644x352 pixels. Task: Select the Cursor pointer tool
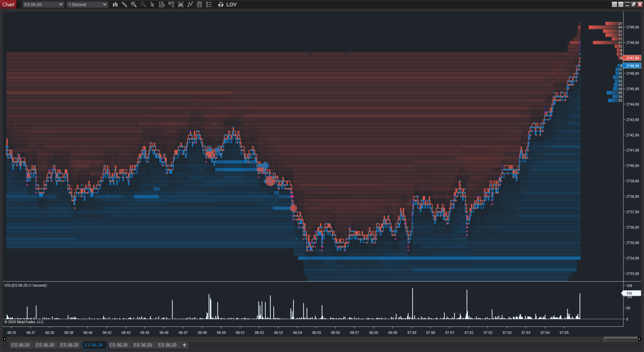pyautogui.click(x=153, y=4)
